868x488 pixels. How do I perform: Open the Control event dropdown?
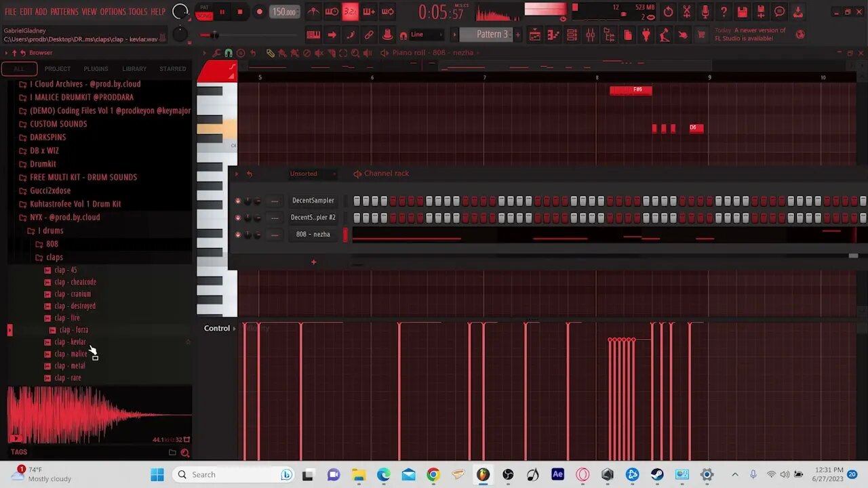[220, 328]
